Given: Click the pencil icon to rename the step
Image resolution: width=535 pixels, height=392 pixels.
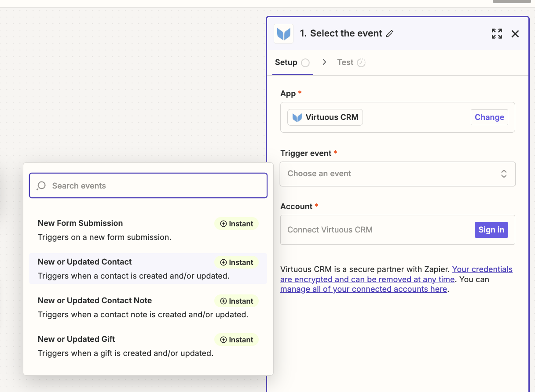Looking at the screenshot, I should coord(390,33).
